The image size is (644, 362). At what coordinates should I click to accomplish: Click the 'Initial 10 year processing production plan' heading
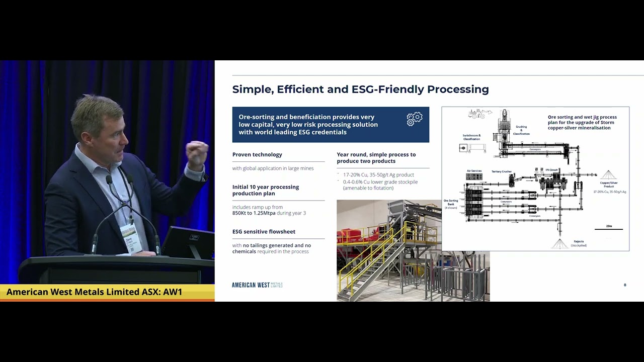coord(266,190)
